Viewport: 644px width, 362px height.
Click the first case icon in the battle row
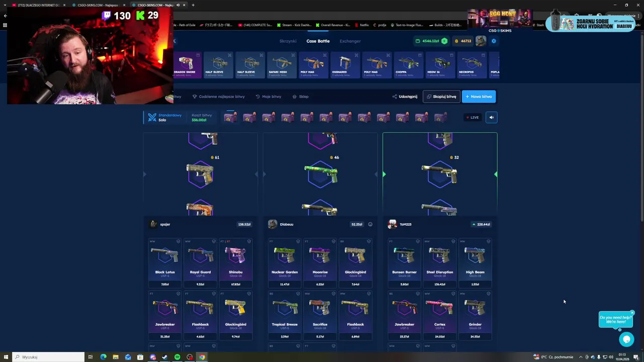[x=230, y=118]
